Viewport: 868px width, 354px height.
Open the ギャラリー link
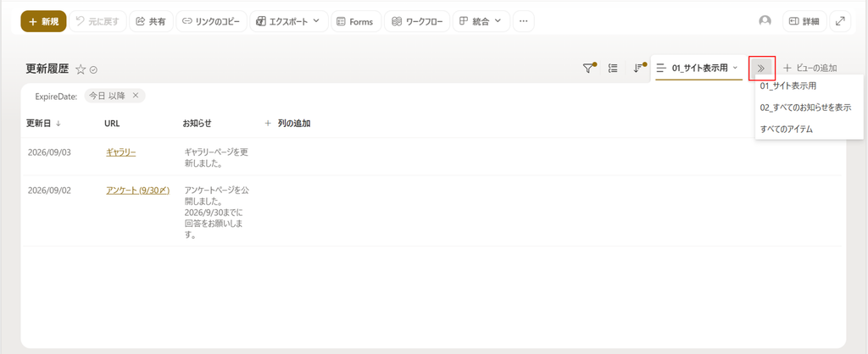120,152
